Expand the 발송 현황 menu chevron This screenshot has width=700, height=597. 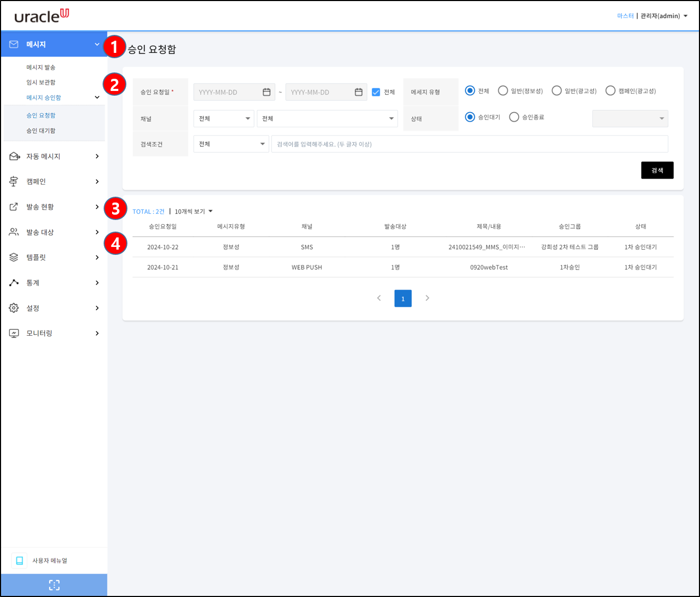coord(97,207)
